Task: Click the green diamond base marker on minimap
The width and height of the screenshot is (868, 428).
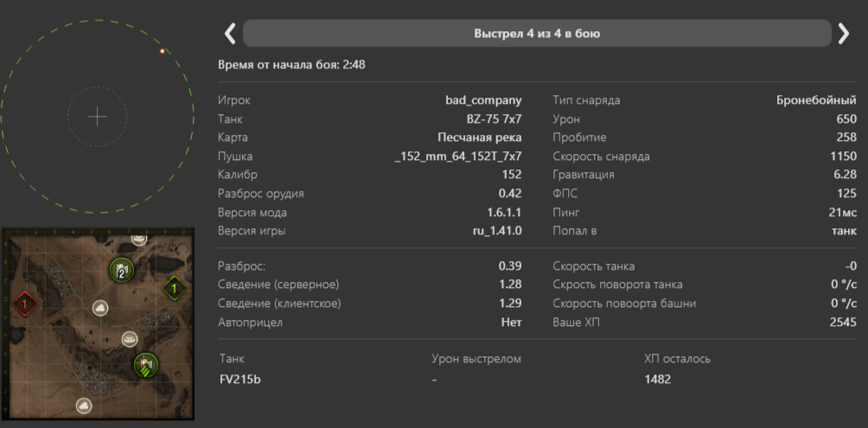Action: tap(174, 289)
